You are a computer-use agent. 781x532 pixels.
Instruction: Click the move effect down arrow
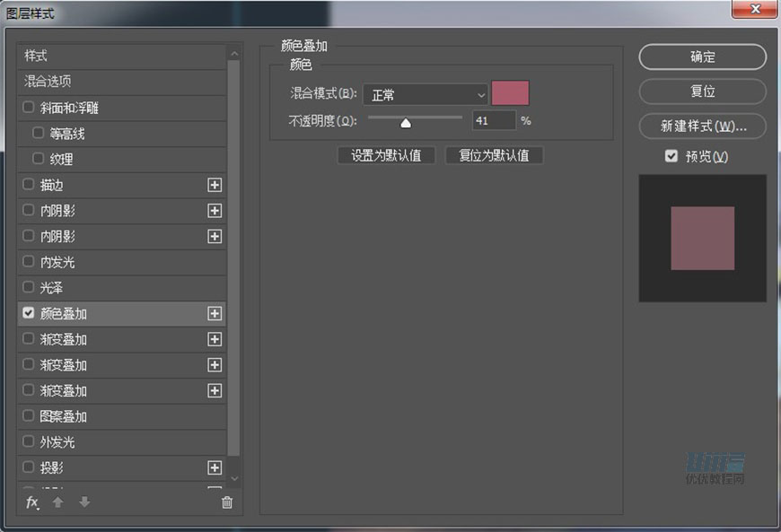tap(84, 502)
